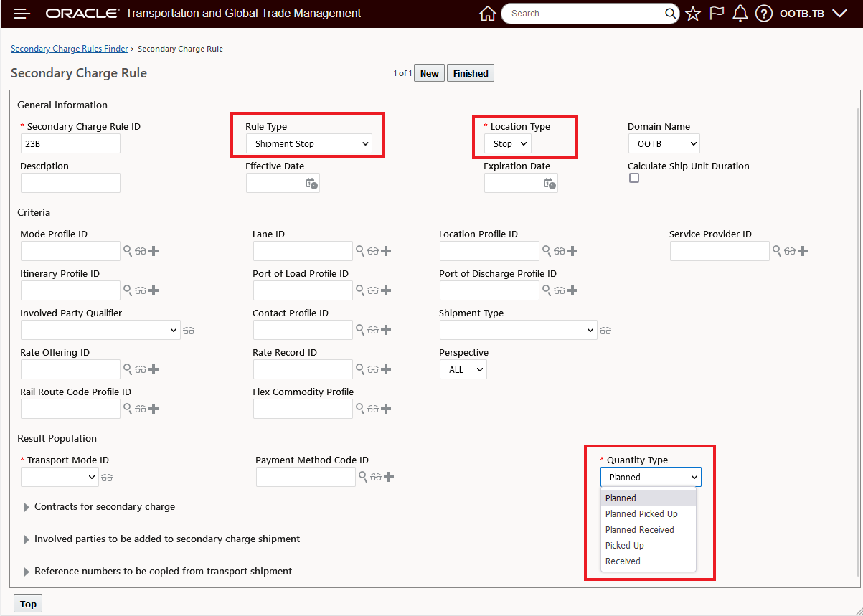Image resolution: width=863 pixels, height=616 pixels.
Task: Choose Received from Quantity Type list
Action: click(623, 561)
